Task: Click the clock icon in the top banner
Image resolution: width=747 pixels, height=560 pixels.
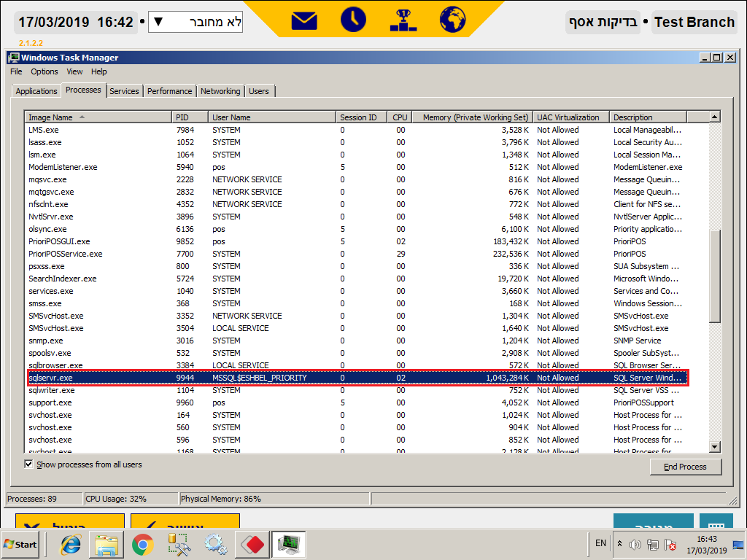Action: tap(354, 20)
